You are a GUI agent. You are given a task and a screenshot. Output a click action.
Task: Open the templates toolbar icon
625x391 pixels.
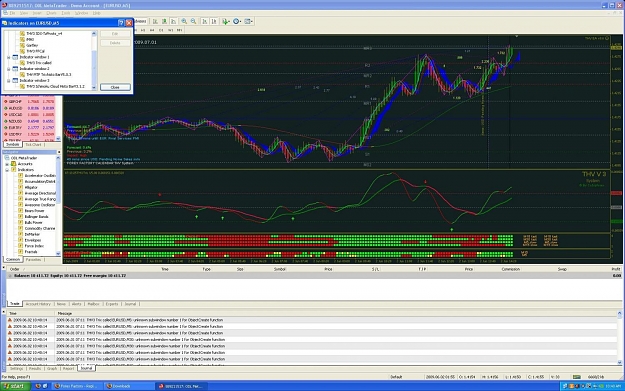(247, 21)
